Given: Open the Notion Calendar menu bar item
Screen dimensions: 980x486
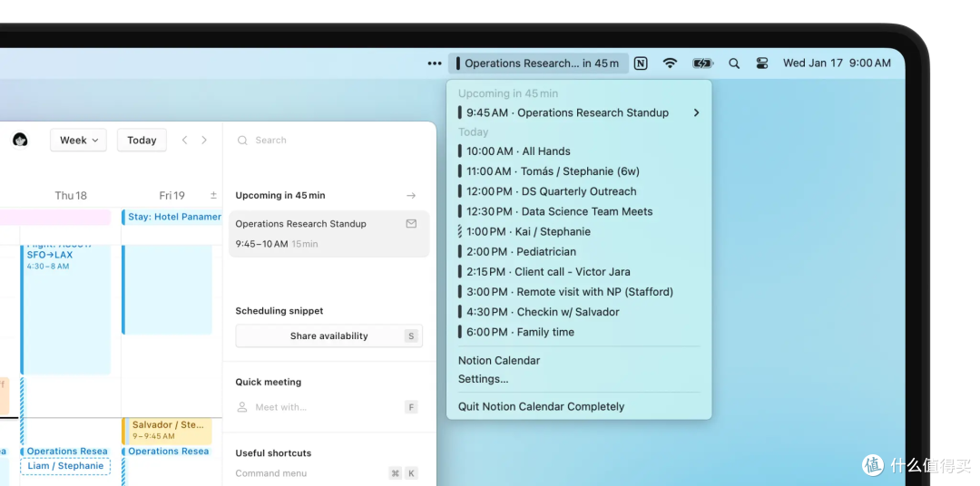Looking at the screenshot, I should click(x=538, y=63).
